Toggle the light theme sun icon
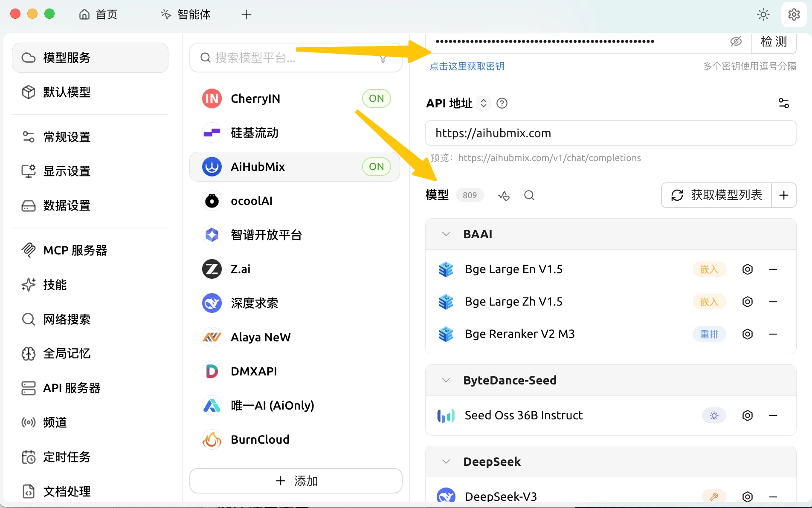Image resolution: width=812 pixels, height=508 pixels. coord(763,14)
